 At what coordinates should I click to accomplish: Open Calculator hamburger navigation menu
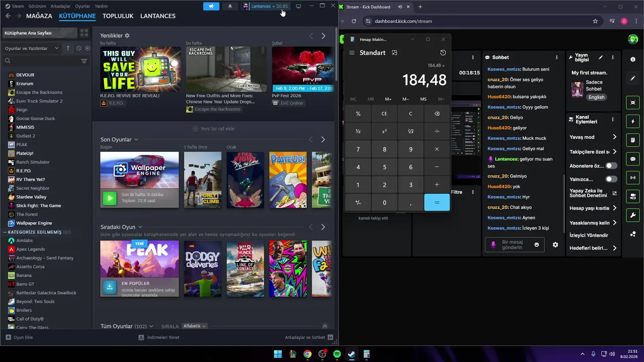(x=352, y=53)
